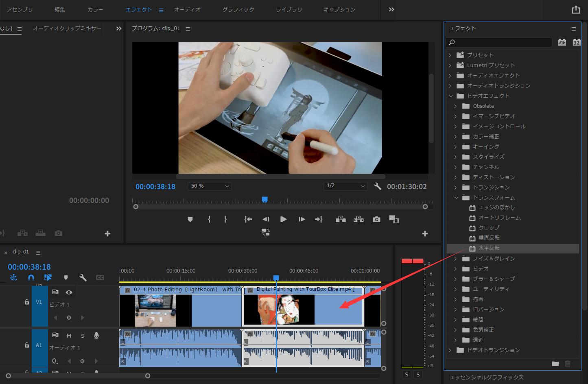Switch to the オーディオ workspace tab

(187, 9)
